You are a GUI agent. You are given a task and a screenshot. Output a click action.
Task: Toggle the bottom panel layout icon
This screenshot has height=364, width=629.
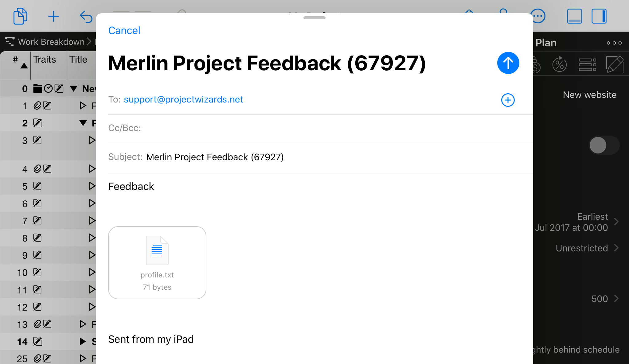click(574, 16)
